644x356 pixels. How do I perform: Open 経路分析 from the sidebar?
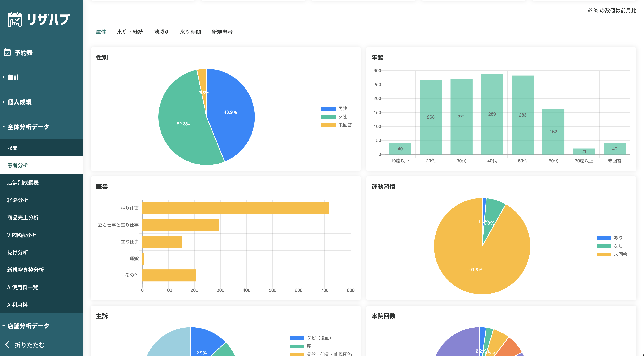[42, 200]
